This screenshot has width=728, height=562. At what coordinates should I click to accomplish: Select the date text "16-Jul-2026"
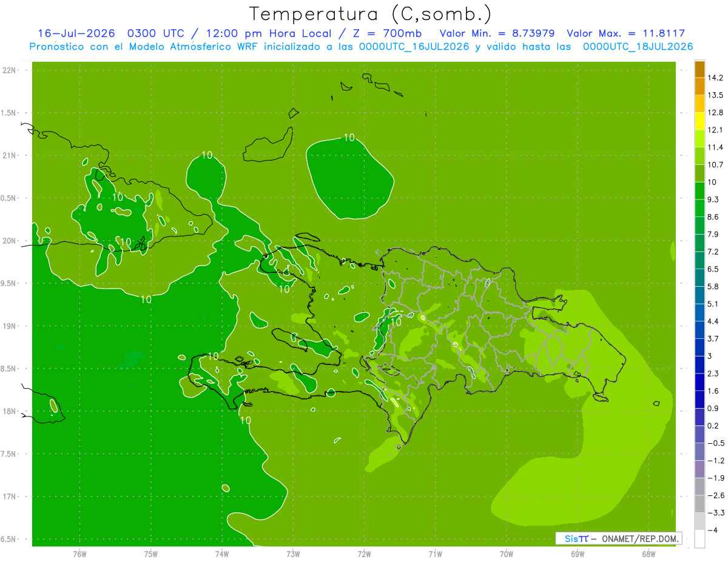point(77,33)
